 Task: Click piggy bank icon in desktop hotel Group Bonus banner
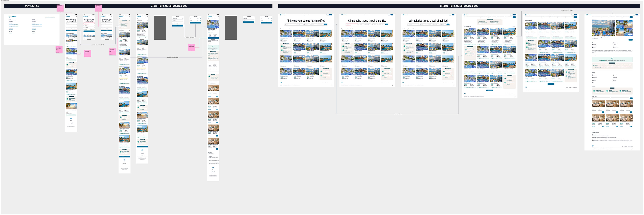coord(612,59)
